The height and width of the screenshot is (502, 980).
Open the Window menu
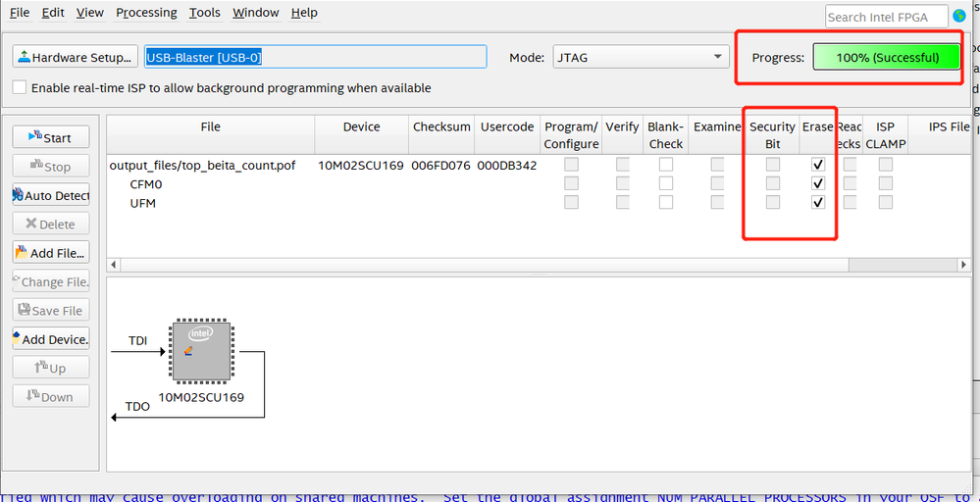(256, 13)
